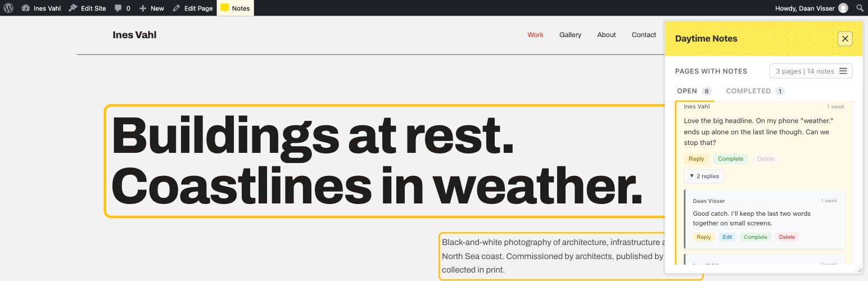The width and height of the screenshot is (868, 281).
Task: Click Delete on Ines Vahl's note
Action: coord(766,159)
